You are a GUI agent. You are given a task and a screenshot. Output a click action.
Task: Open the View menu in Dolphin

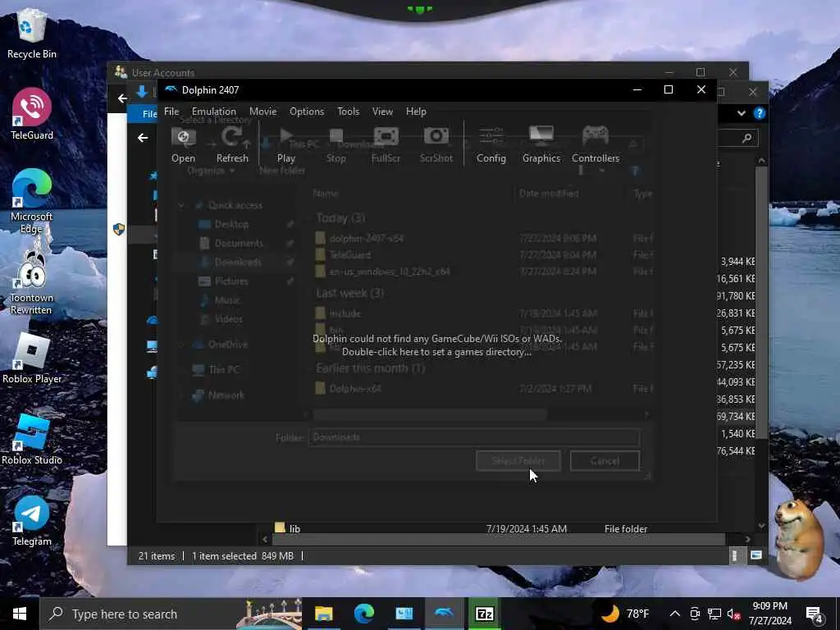[x=382, y=112]
